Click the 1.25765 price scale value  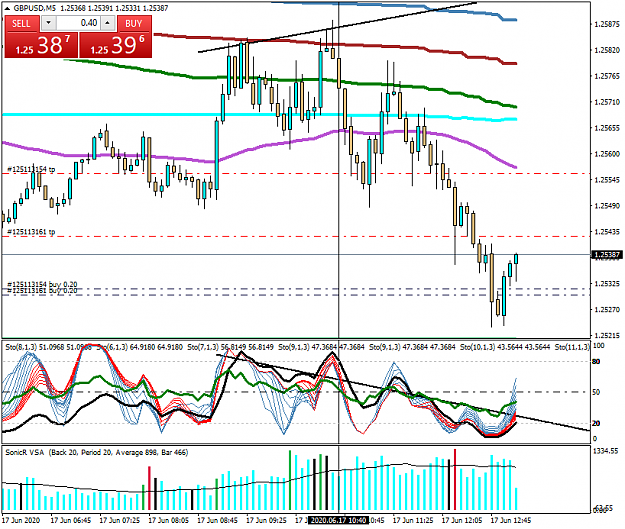pyautogui.click(x=607, y=76)
